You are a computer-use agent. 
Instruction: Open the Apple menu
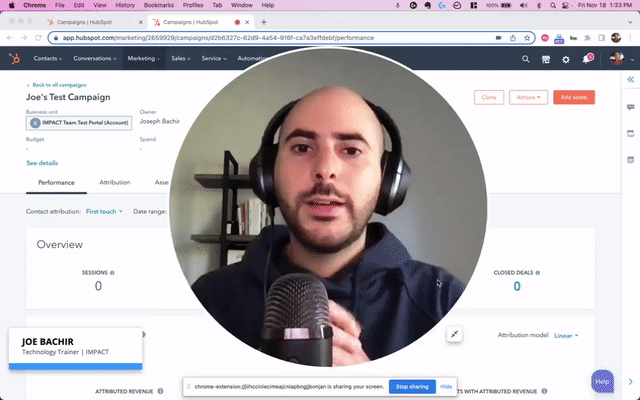(12, 5)
